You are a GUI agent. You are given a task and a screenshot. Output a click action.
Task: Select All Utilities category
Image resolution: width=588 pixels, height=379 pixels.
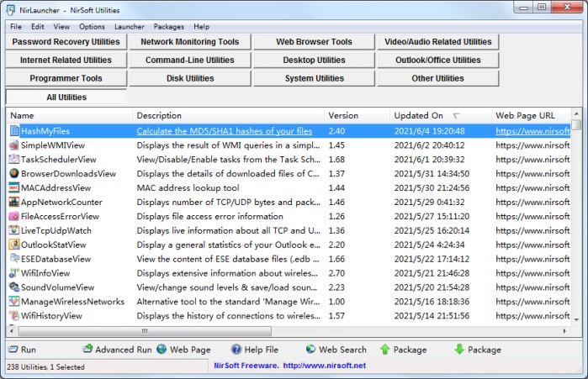pos(66,97)
